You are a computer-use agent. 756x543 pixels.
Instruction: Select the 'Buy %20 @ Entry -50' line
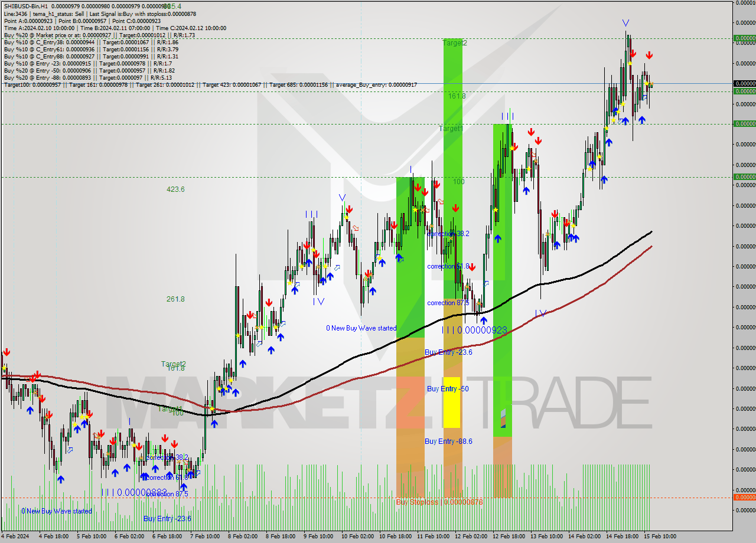point(89,70)
